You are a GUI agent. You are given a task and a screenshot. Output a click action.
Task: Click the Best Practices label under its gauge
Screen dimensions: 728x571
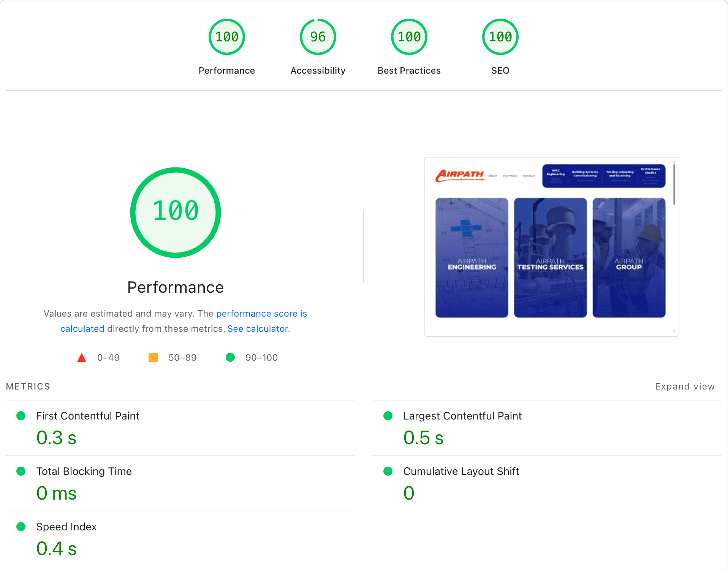coord(409,71)
